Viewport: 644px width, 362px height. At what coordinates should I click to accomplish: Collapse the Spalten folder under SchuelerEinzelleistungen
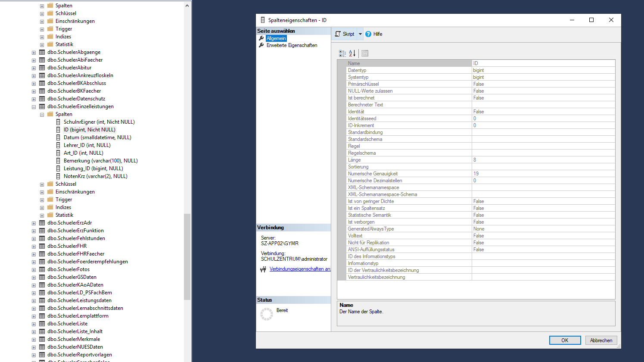42,115
